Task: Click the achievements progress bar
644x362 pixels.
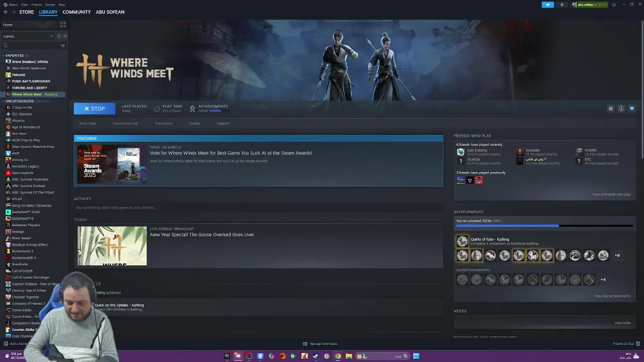Action: point(544,226)
